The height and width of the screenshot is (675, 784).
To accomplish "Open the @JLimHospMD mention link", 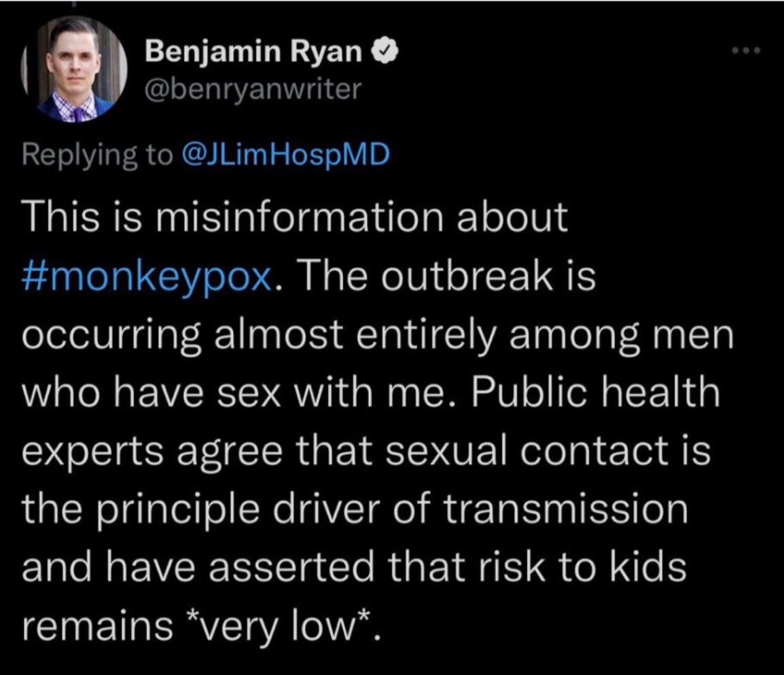I will coord(284,155).
